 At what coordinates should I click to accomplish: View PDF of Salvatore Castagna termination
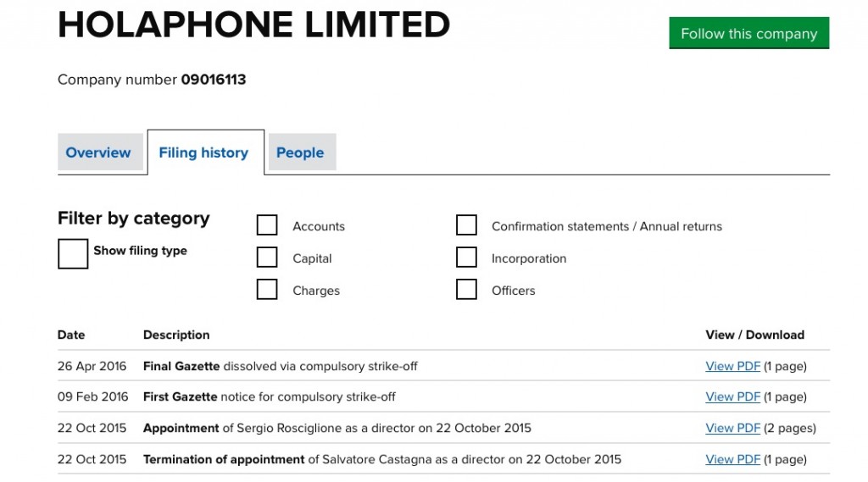732,459
